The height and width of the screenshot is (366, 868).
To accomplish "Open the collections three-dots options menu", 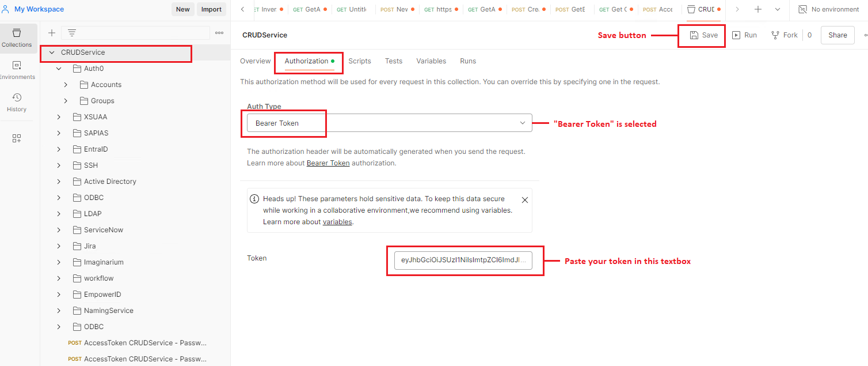I will click(x=219, y=33).
